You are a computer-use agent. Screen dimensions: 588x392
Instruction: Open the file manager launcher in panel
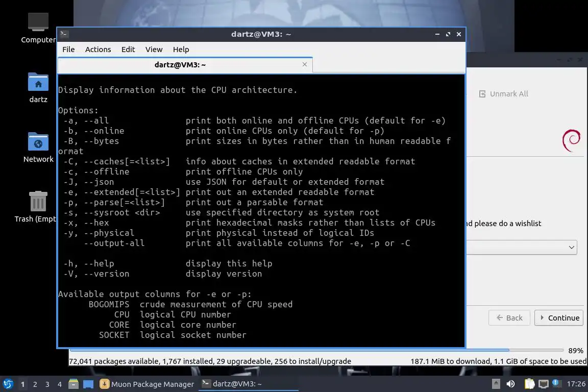[73, 384]
